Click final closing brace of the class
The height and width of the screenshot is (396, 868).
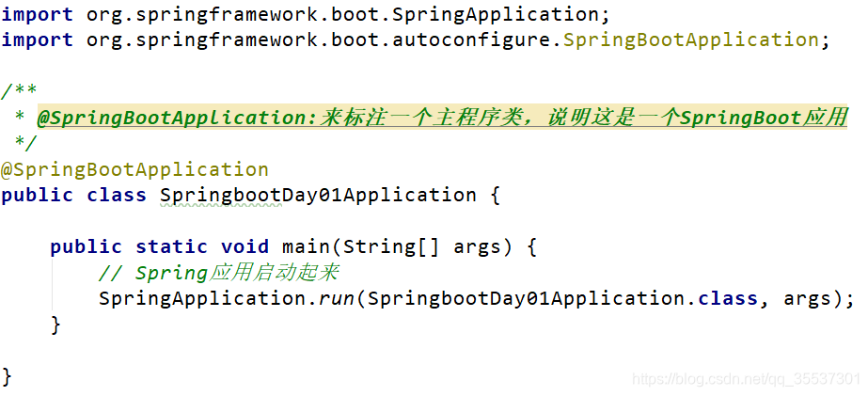tap(7, 376)
